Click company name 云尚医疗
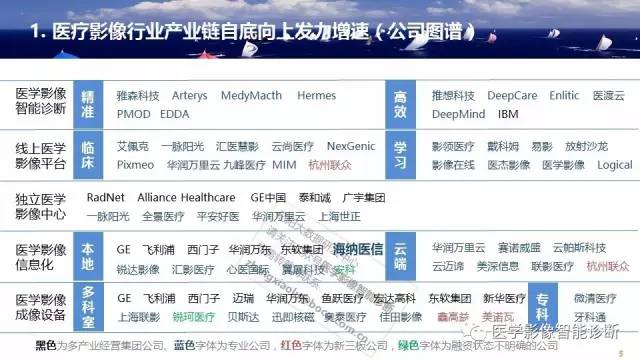Screen dimensions: 640x360 coord(293,147)
